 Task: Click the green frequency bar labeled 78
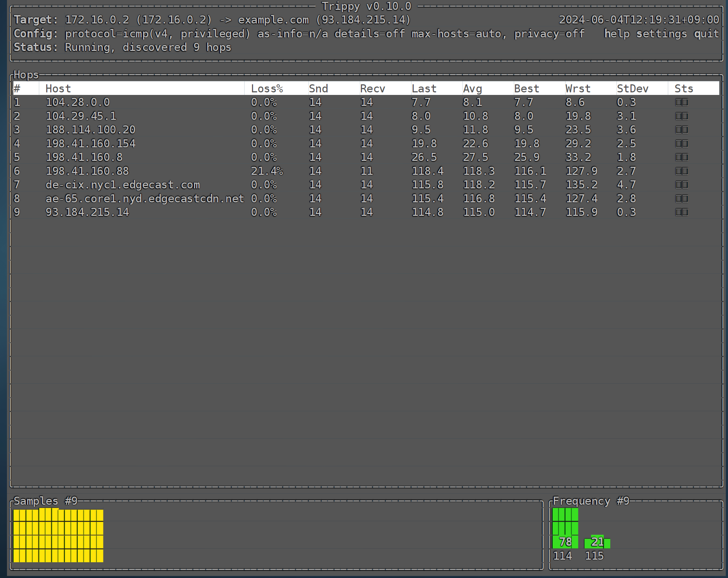click(565, 529)
